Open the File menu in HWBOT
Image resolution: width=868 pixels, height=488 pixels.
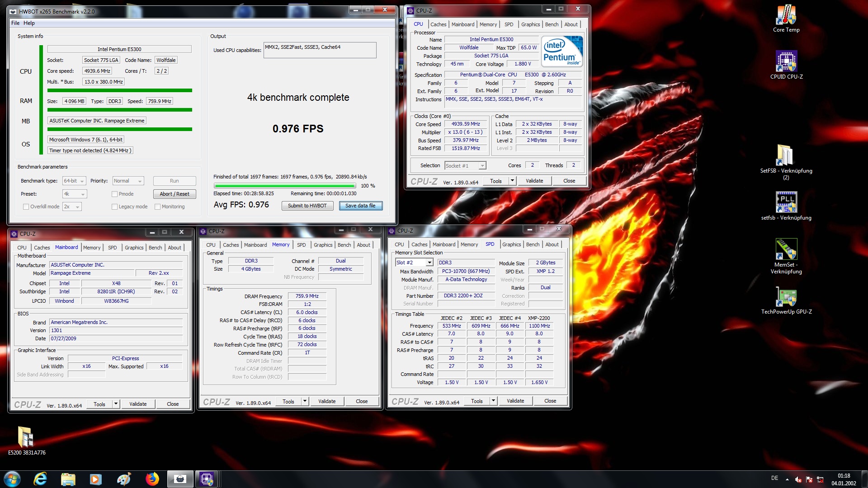pyautogui.click(x=15, y=23)
